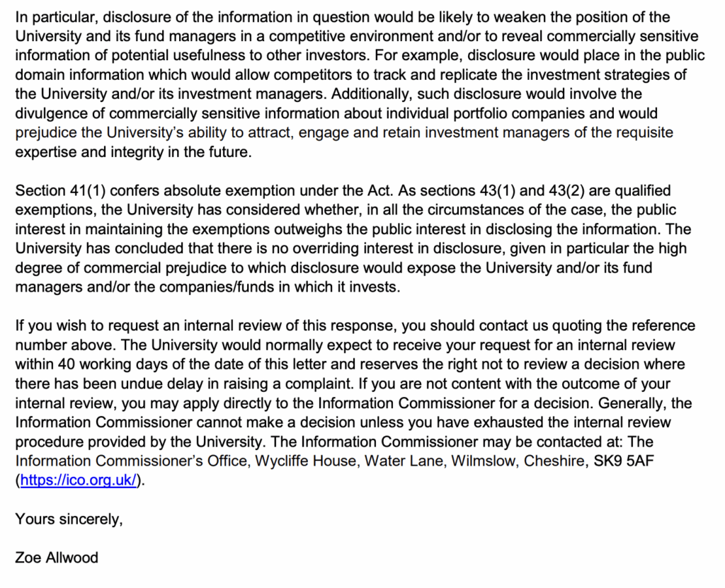The image size is (725, 588).
Task: Click the "Yours sincerely," closing line
Action: click(69, 519)
